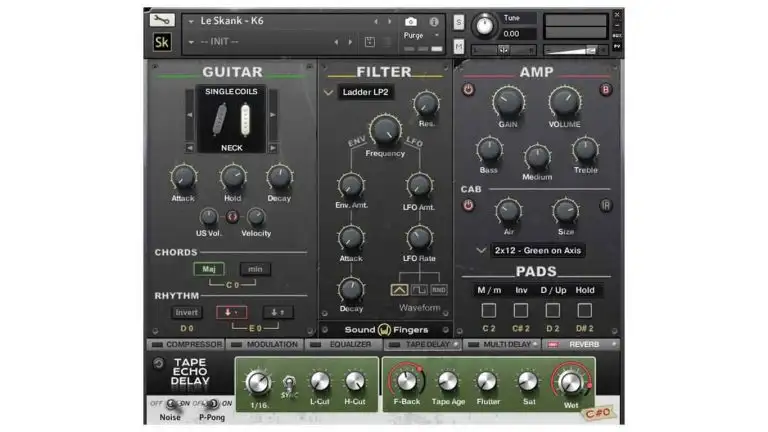The image size is (768, 432).
Task: Click the Sk instrument logo
Action: (162, 42)
